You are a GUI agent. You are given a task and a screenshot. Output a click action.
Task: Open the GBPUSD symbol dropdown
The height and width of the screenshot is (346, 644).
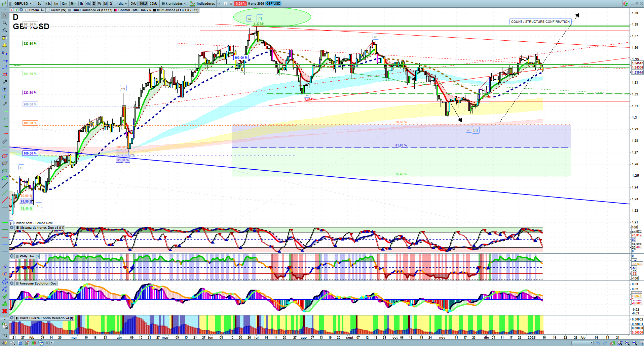[x=23, y=4]
